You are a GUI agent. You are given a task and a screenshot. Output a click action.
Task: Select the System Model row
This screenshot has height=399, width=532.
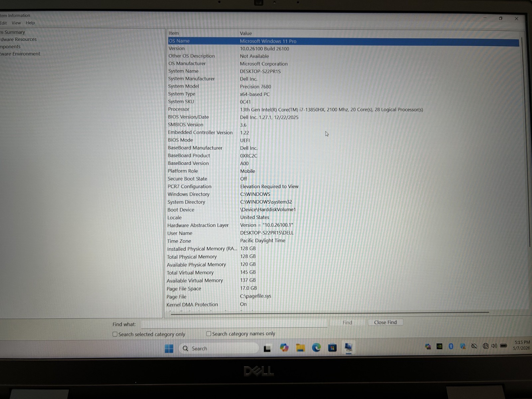click(x=343, y=86)
